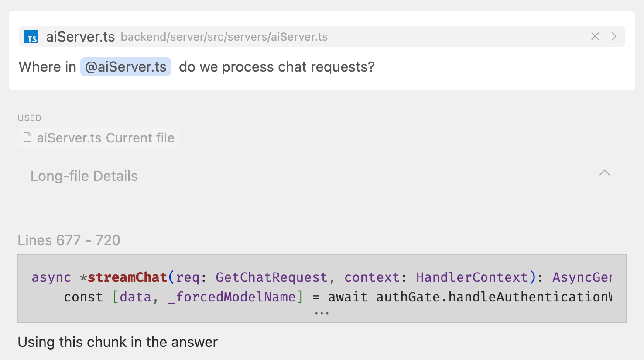Screen dimensions: 644x360
Task: Click the Lines 677 - 720 label
Action: tap(69, 240)
